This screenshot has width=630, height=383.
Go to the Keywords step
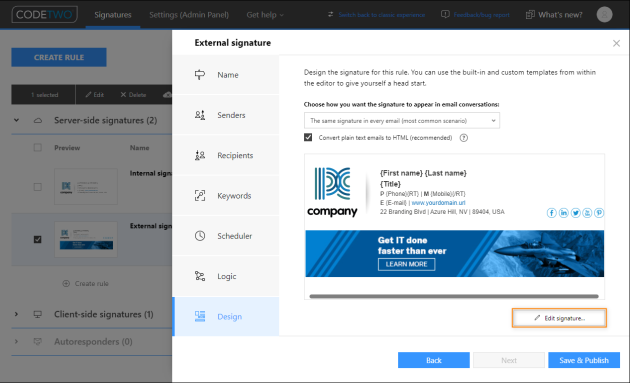coord(225,196)
